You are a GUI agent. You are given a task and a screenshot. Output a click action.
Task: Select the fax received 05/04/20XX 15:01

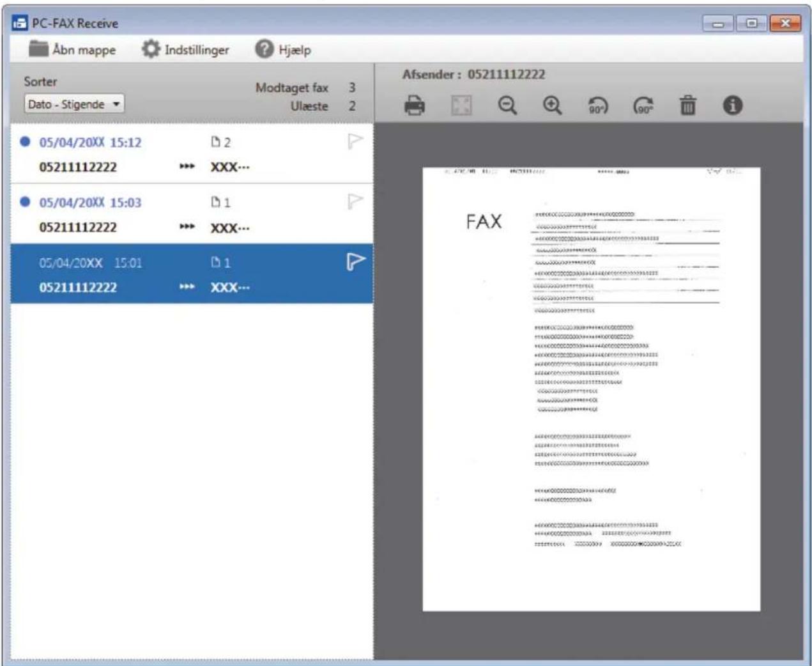tap(192, 273)
